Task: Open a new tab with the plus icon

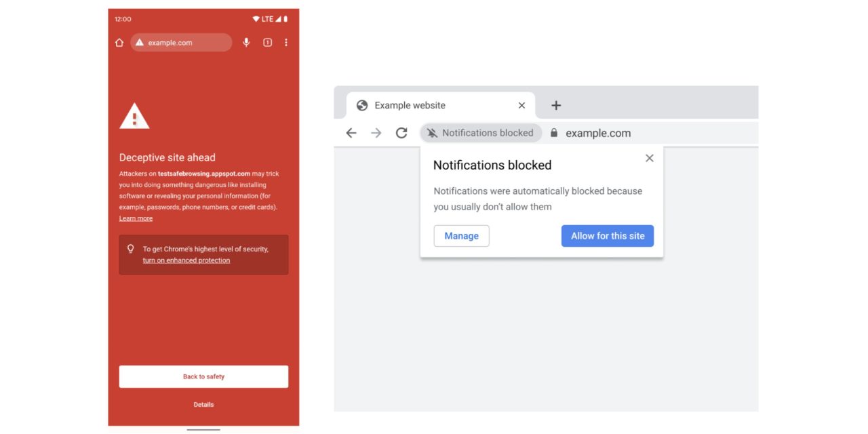Action: tap(556, 105)
